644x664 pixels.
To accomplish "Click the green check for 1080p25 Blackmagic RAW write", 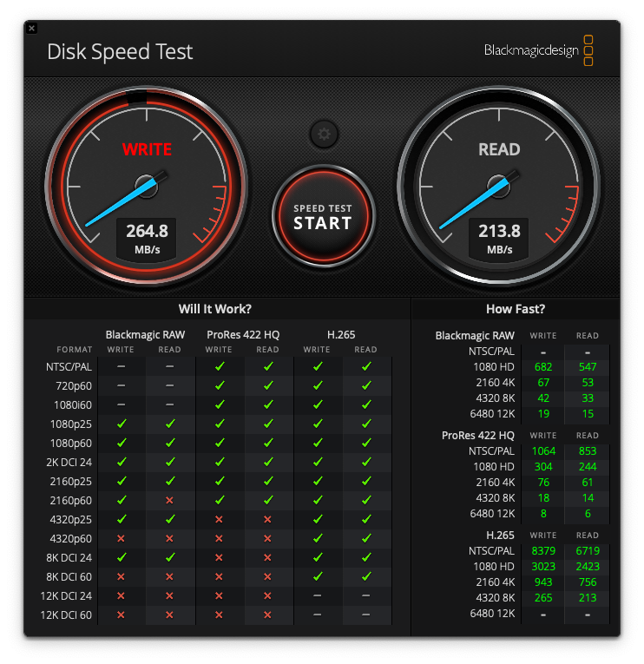I will point(121,424).
